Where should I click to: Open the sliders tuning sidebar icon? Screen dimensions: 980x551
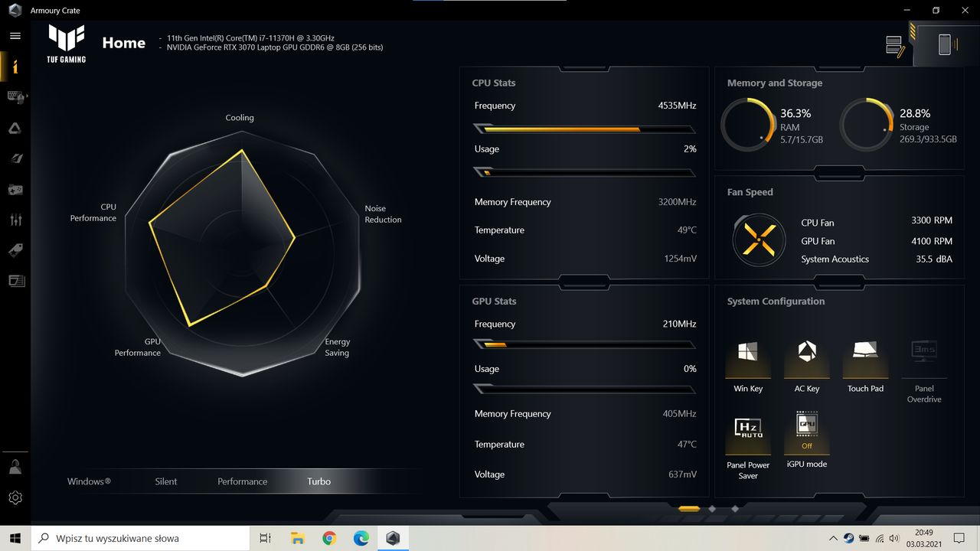pyautogui.click(x=15, y=220)
